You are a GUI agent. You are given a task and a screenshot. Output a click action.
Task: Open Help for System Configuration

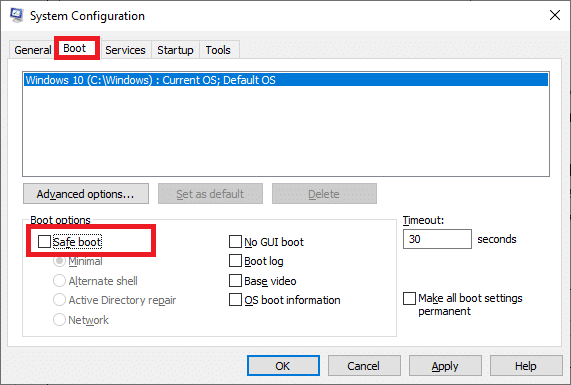point(526,366)
